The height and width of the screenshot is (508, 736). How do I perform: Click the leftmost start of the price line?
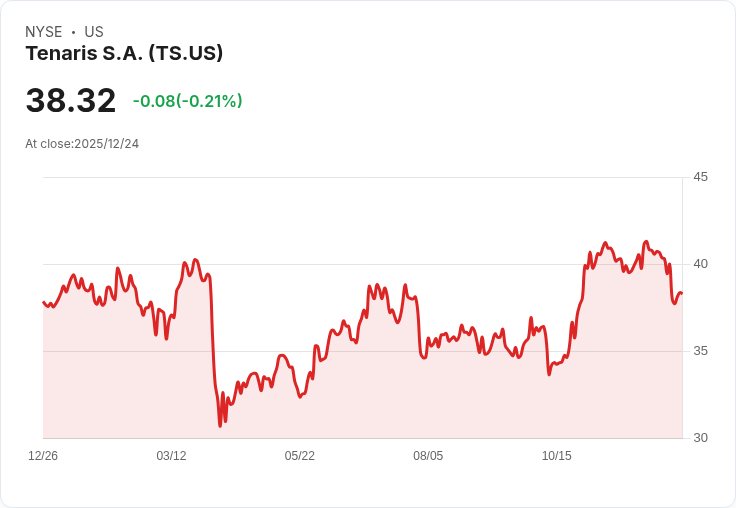[x=43, y=302]
